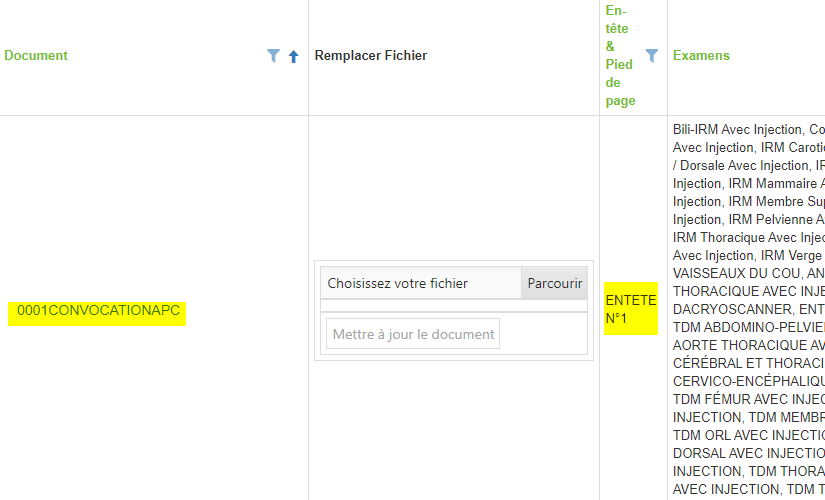
Task: Click the Document column header
Action: (36, 56)
